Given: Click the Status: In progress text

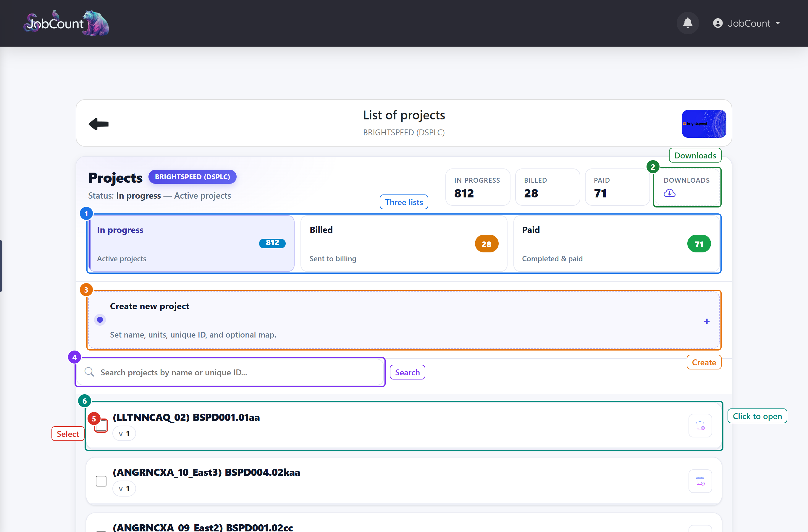Looking at the screenshot, I should coord(125,195).
